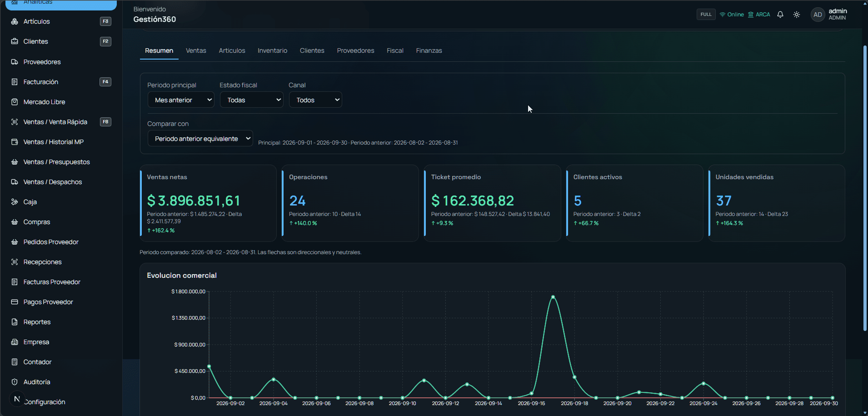Open the Periodo principal dropdown
Image resolution: width=868 pixels, height=416 pixels.
[x=181, y=100]
